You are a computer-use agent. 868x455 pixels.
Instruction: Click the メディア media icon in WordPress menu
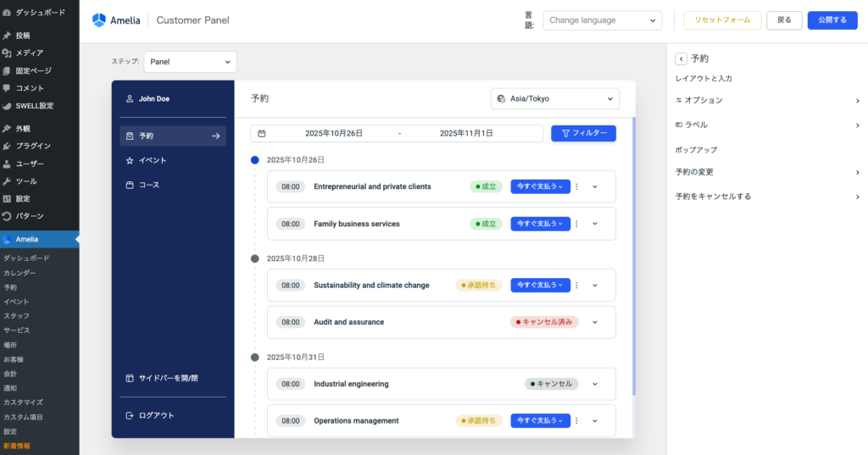[x=7, y=53]
